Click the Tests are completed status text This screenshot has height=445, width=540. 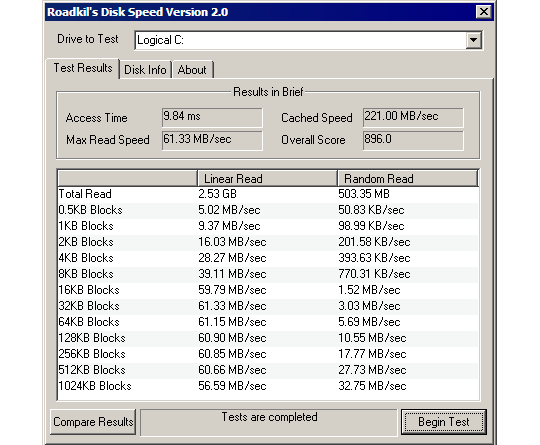pyautogui.click(x=269, y=417)
